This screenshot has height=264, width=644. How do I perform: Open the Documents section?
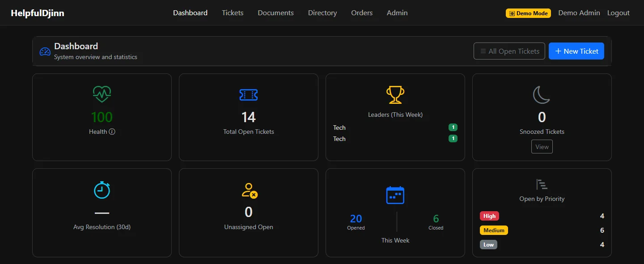coord(276,13)
